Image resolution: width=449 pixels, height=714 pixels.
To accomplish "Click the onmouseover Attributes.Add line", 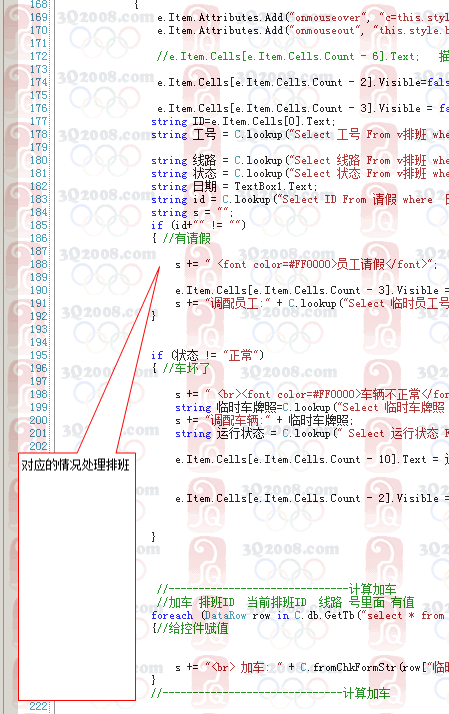I will coord(303,17).
